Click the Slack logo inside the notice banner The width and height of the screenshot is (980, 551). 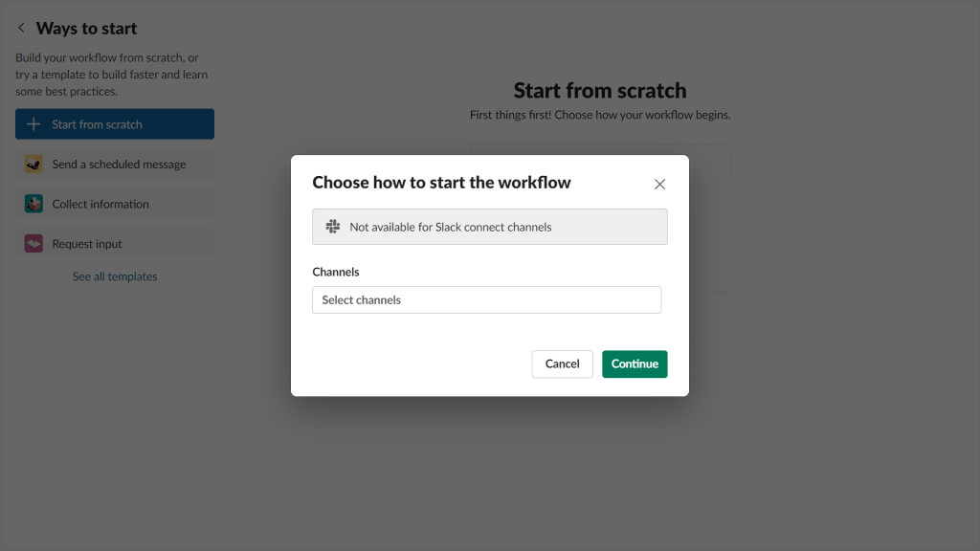(x=332, y=226)
